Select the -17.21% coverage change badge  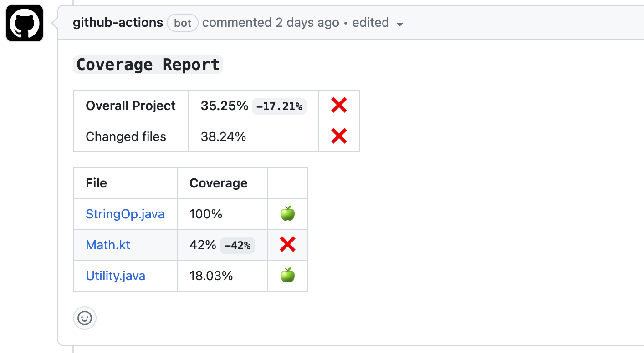[x=279, y=106]
